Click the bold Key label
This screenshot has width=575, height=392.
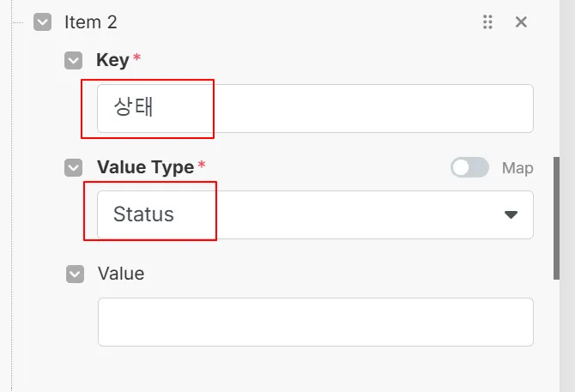tap(112, 60)
